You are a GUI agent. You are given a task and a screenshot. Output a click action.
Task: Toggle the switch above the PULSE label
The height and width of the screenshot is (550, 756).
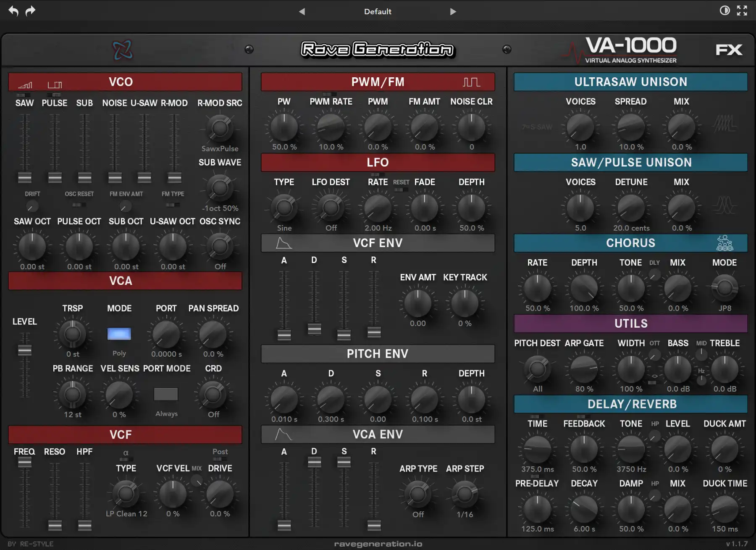[x=54, y=95]
